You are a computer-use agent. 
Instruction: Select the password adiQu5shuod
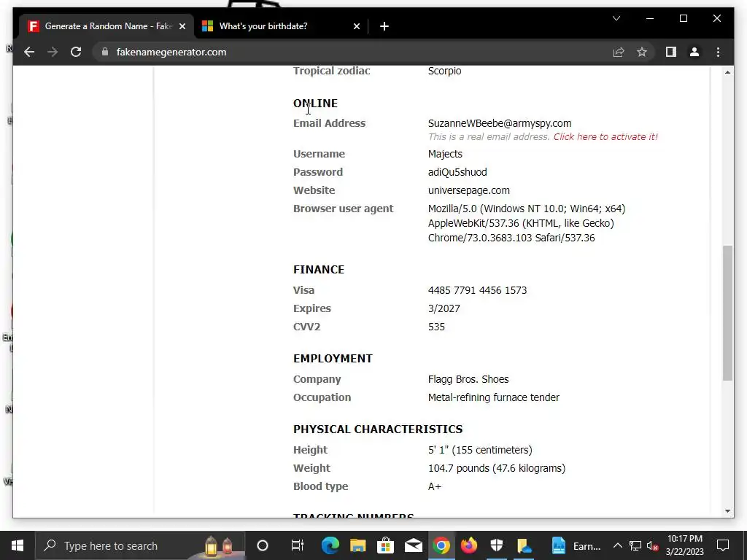pos(457,172)
